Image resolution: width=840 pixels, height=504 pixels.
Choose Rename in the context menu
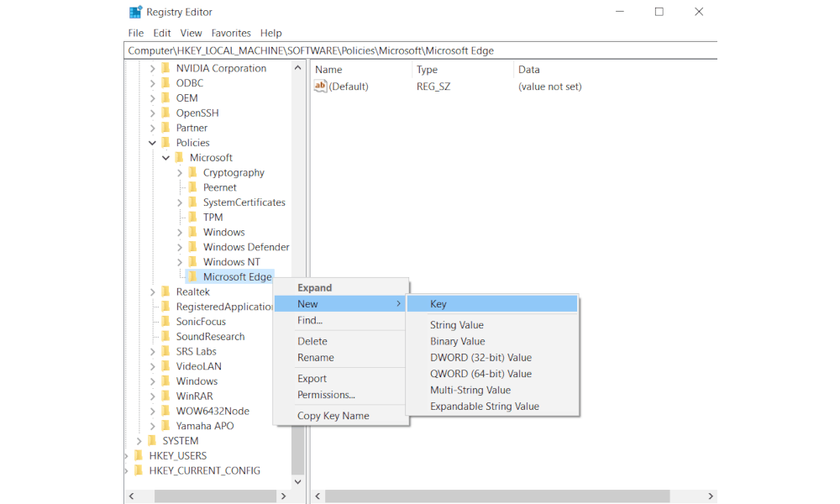point(341,357)
